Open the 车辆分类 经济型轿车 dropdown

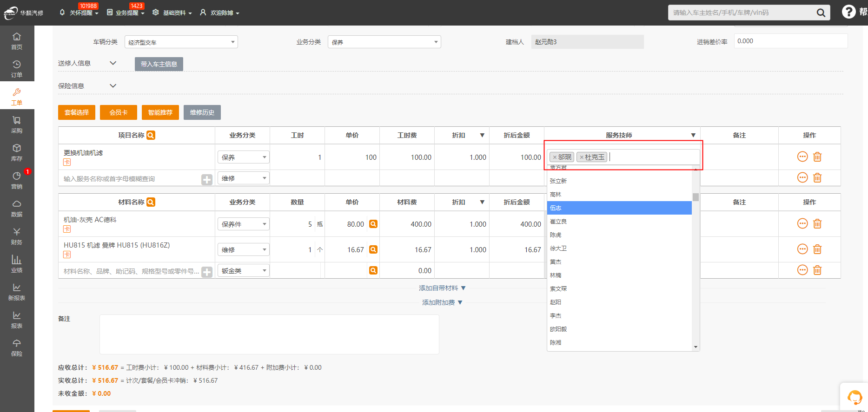[x=181, y=42]
